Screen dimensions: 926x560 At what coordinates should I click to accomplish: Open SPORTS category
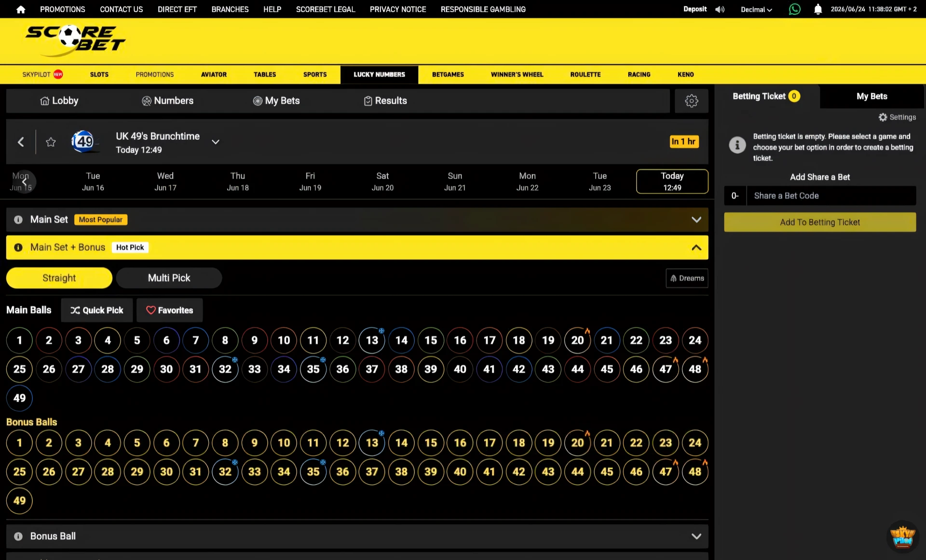point(315,74)
